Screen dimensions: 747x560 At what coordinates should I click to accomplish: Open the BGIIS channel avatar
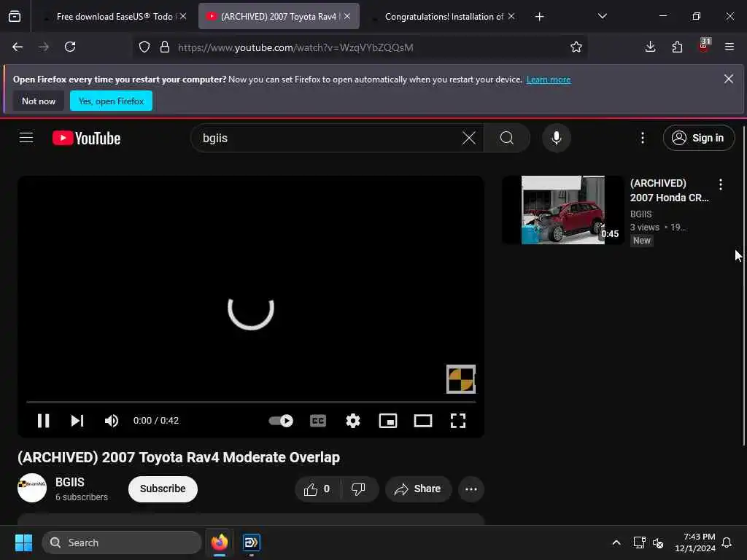pos(32,488)
